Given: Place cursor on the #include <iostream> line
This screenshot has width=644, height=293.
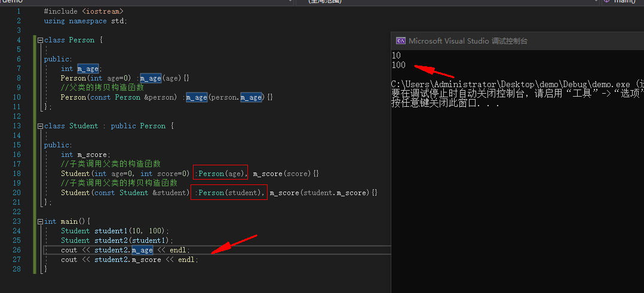Looking at the screenshot, I should 84,11.
